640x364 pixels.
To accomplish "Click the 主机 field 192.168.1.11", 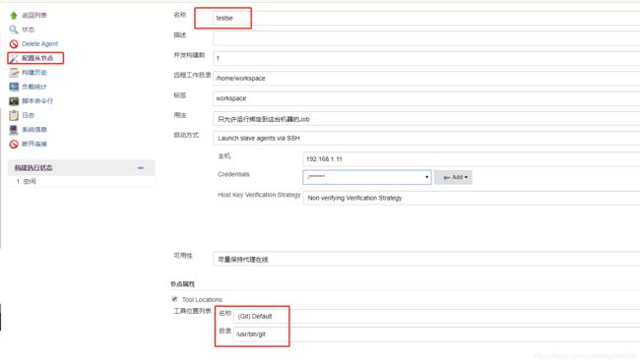I will 472,159.
